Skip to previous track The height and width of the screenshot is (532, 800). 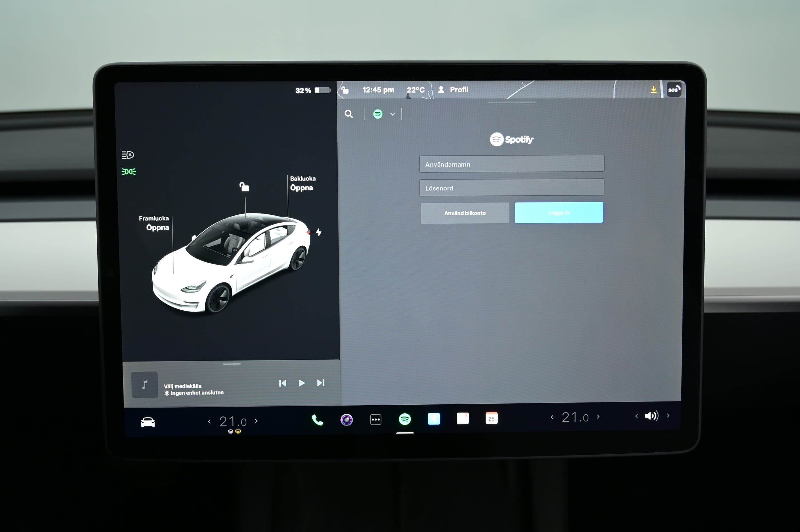tap(282, 383)
